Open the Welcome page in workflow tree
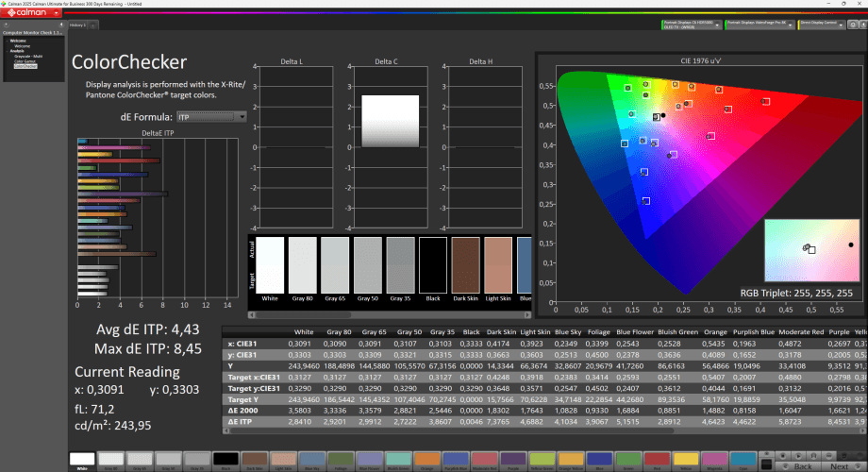 click(x=21, y=46)
